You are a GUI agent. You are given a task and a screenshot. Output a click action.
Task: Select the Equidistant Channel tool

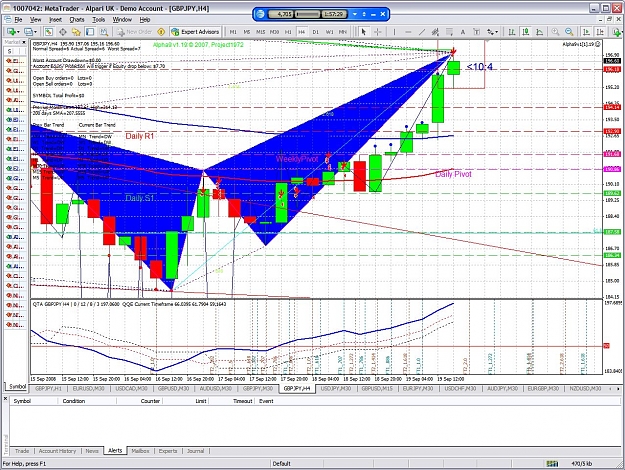[x=435, y=32]
